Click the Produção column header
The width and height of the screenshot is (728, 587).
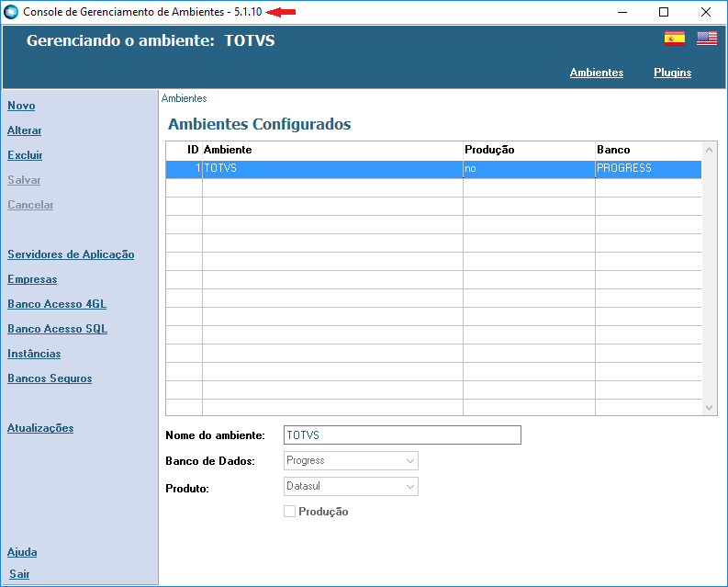click(x=529, y=150)
